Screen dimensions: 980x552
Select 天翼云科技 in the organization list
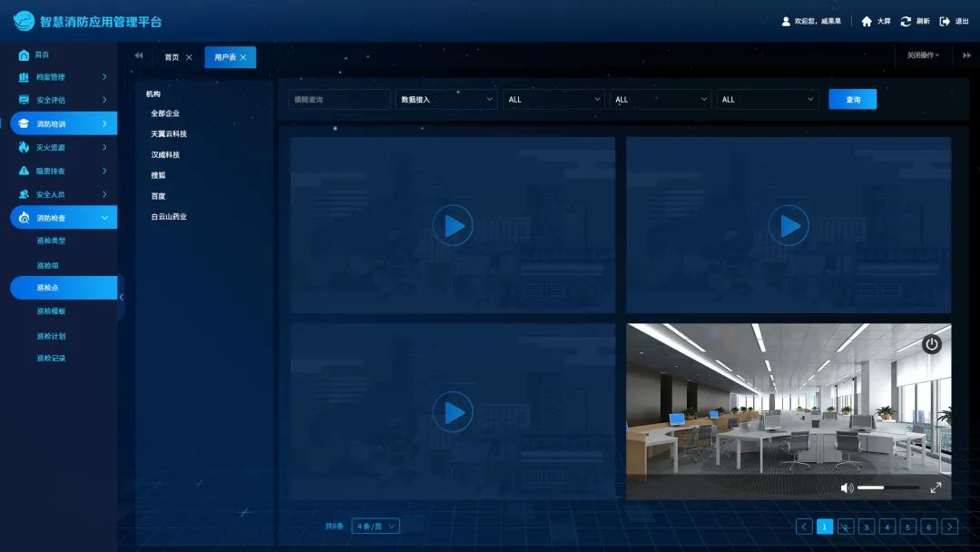point(169,133)
